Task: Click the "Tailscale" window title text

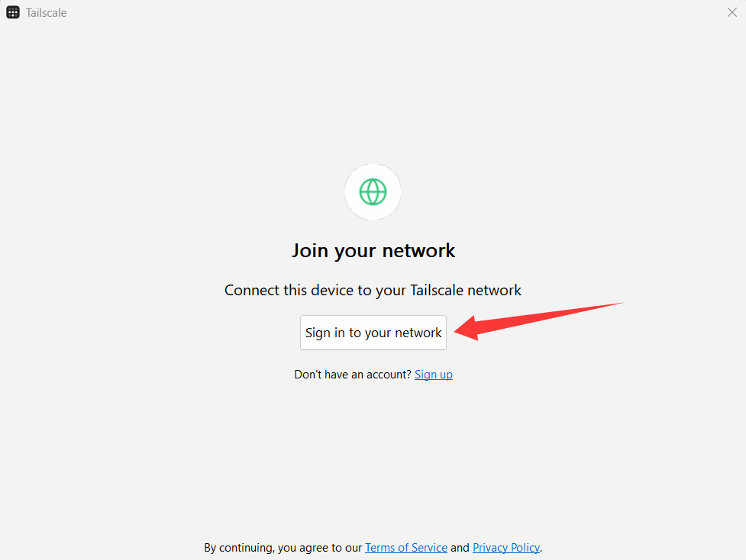Action: pos(46,13)
